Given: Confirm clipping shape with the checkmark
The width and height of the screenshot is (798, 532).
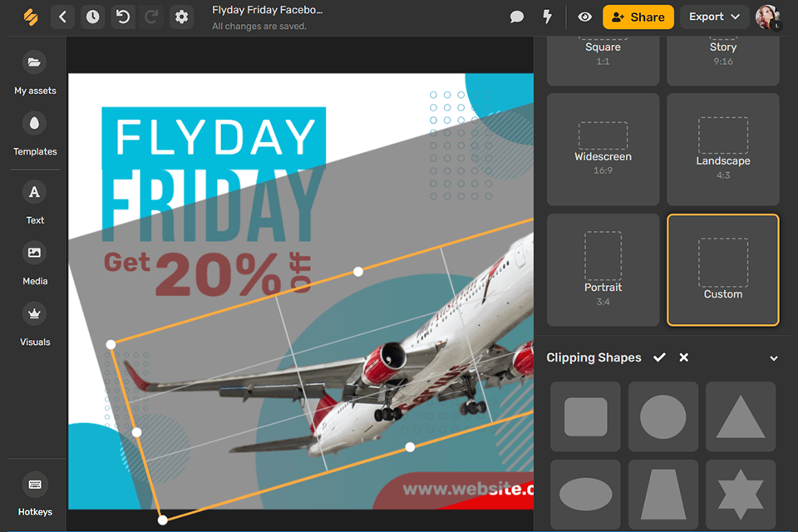Looking at the screenshot, I should coord(659,357).
